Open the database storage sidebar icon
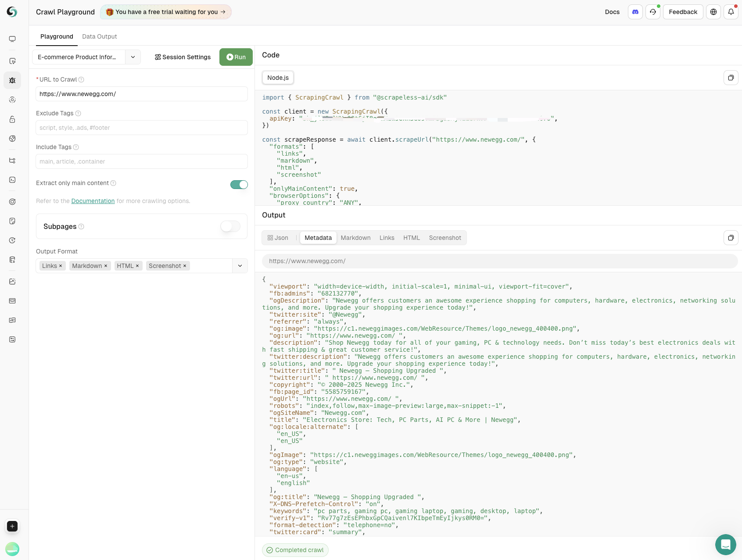The image size is (742, 560). coord(12,260)
